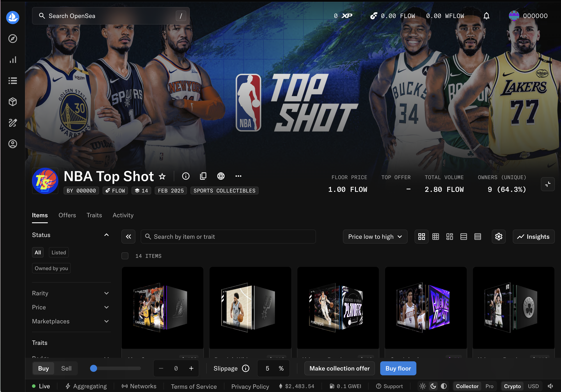The height and width of the screenshot is (392, 561).
Task: Open the Discover compass icon in sidebar
Action: pos(13,39)
